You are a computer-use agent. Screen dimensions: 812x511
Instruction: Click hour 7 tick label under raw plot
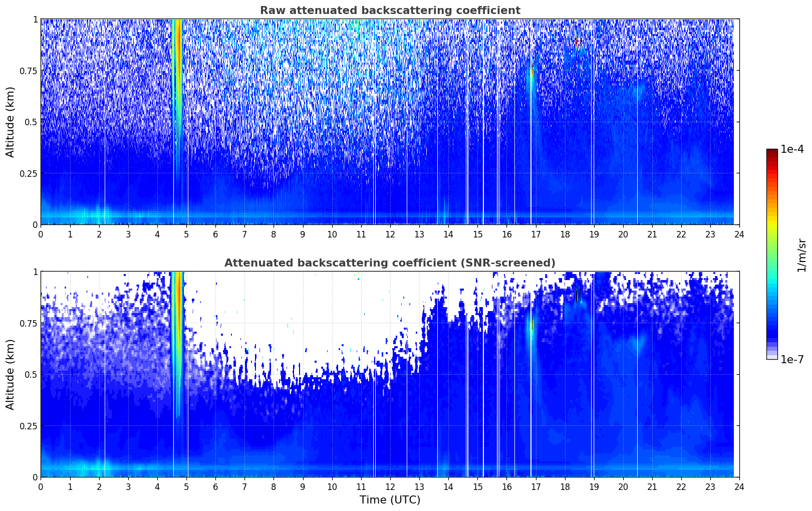[x=244, y=234]
